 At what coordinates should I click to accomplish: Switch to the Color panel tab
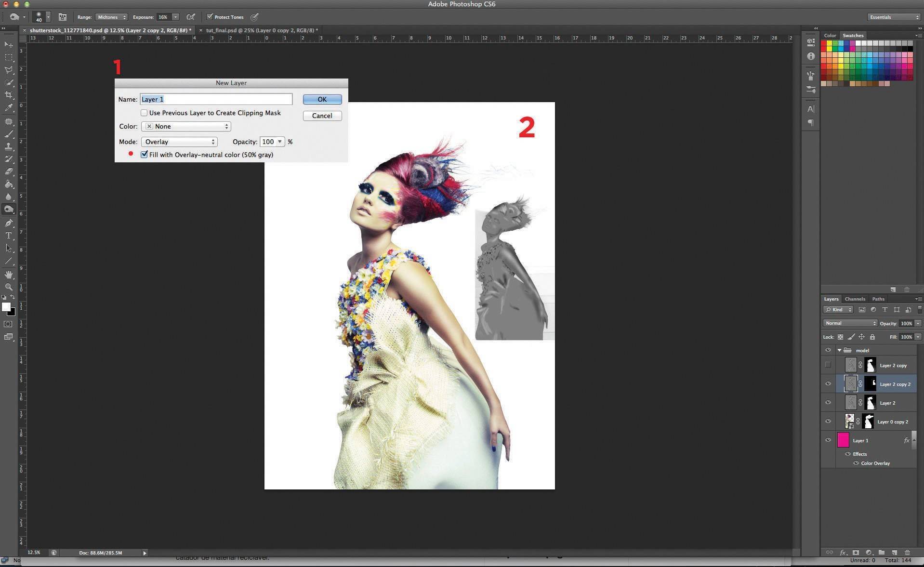tap(830, 36)
